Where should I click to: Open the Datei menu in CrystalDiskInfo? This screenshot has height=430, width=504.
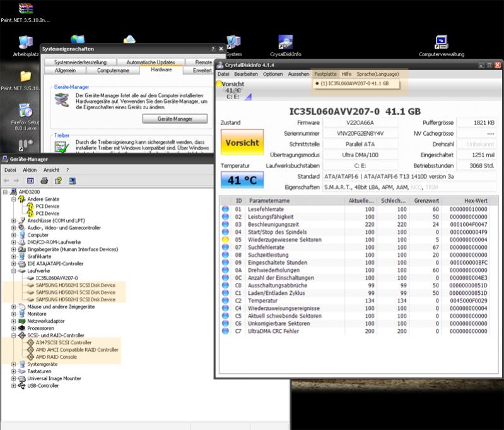[x=223, y=74]
